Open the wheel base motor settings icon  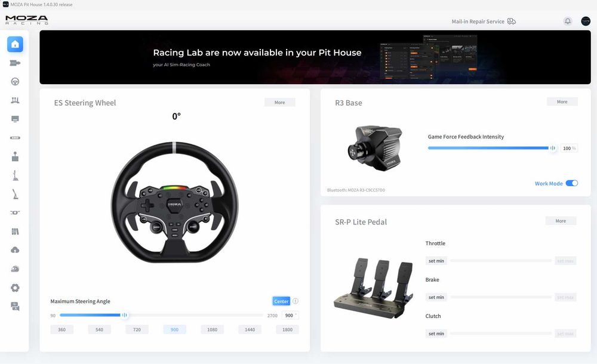coord(16,63)
